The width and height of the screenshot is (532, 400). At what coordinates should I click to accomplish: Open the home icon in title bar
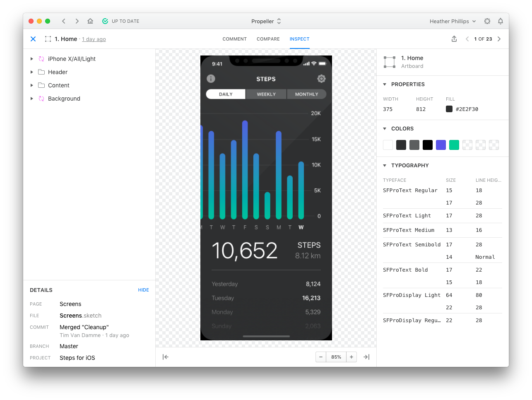[90, 21]
